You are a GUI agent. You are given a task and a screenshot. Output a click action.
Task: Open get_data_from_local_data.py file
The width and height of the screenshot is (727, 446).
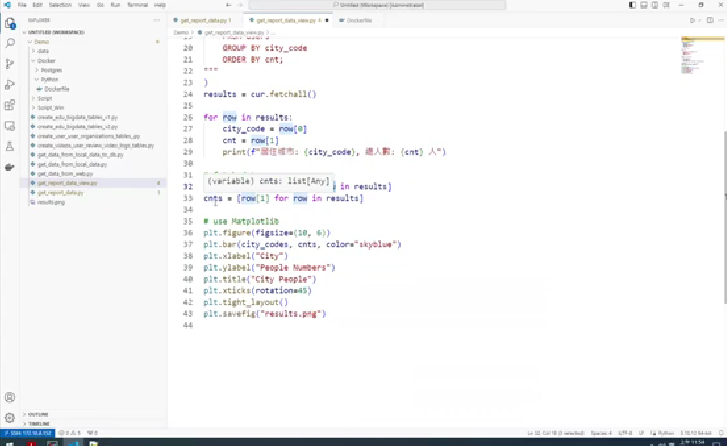tap(72, 165)
